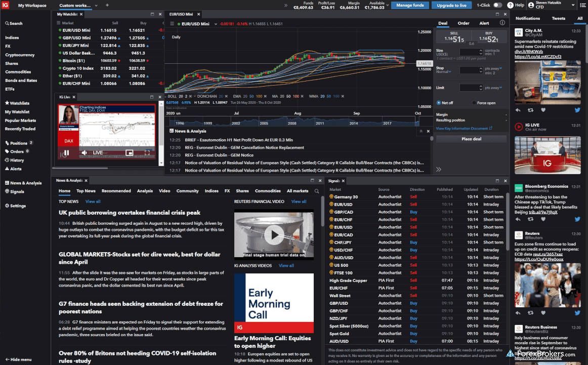
Task: Click the info icon in the deal ticket
Action: pos(502,23)
